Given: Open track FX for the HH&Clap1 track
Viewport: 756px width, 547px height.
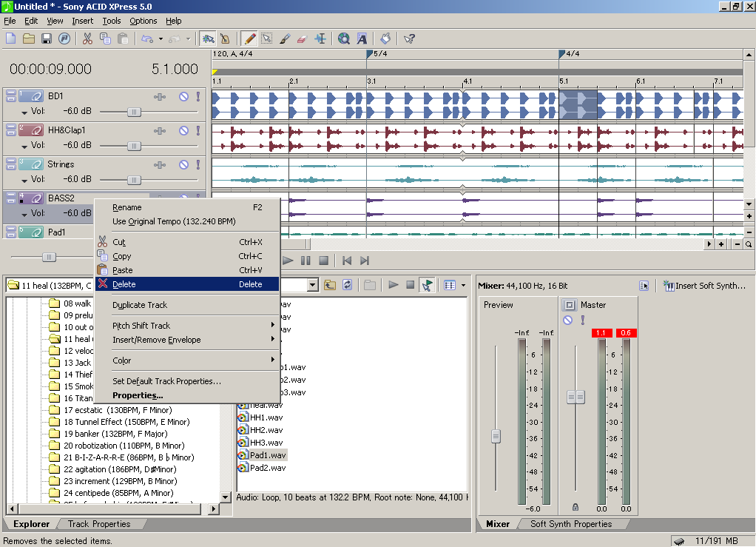Looking at the screenshot, I should coord(160,131).
